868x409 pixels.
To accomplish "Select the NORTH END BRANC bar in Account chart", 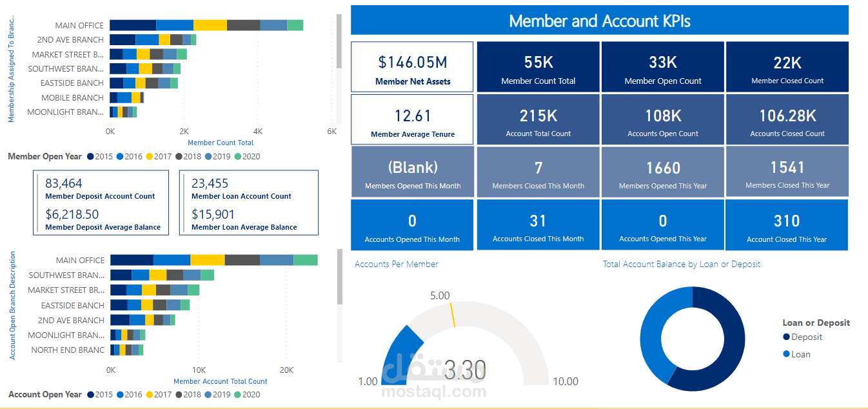I will [126, 350].
